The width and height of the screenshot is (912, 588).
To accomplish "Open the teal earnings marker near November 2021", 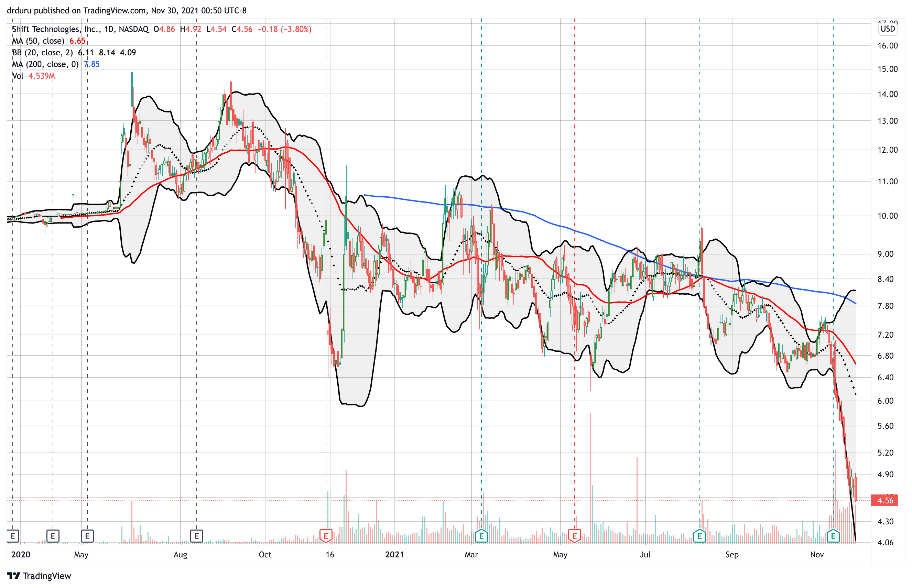I will [x=833, y=536].
